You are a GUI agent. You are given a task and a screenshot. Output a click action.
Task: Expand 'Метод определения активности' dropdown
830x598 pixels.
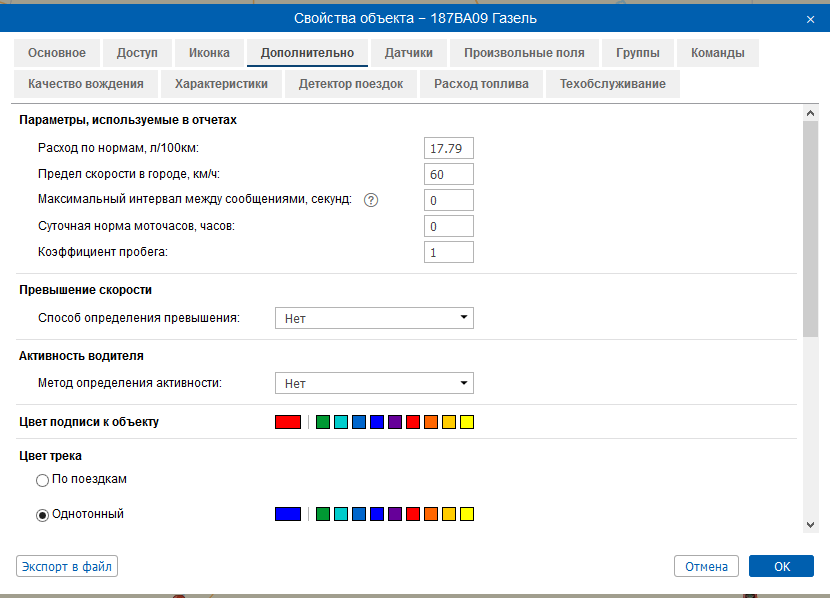coord(374,384)
